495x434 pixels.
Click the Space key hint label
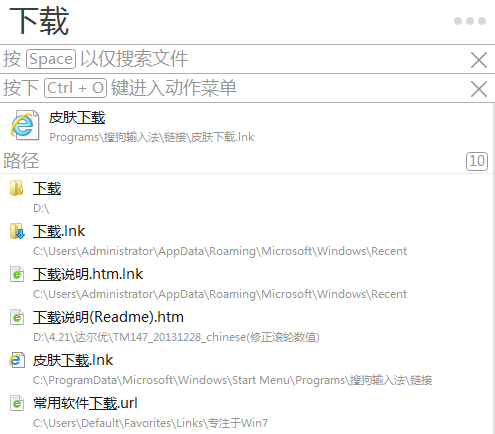pos(51,59)
